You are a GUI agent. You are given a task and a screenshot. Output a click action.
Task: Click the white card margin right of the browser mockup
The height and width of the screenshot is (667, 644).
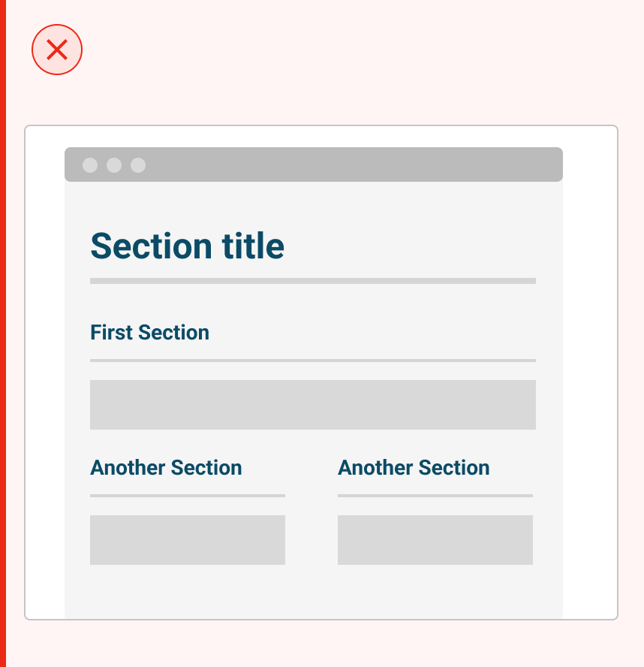[x=590, y=376]
